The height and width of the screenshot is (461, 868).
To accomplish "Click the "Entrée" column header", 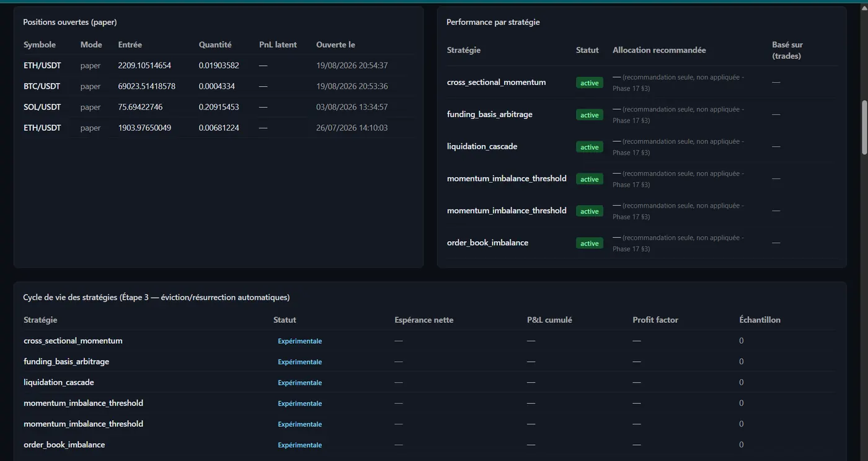I will [130, 45].
